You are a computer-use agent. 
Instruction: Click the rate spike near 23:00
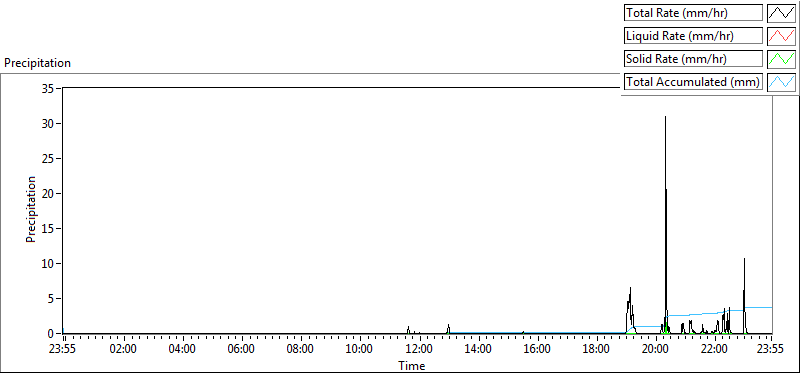[744, 296]
